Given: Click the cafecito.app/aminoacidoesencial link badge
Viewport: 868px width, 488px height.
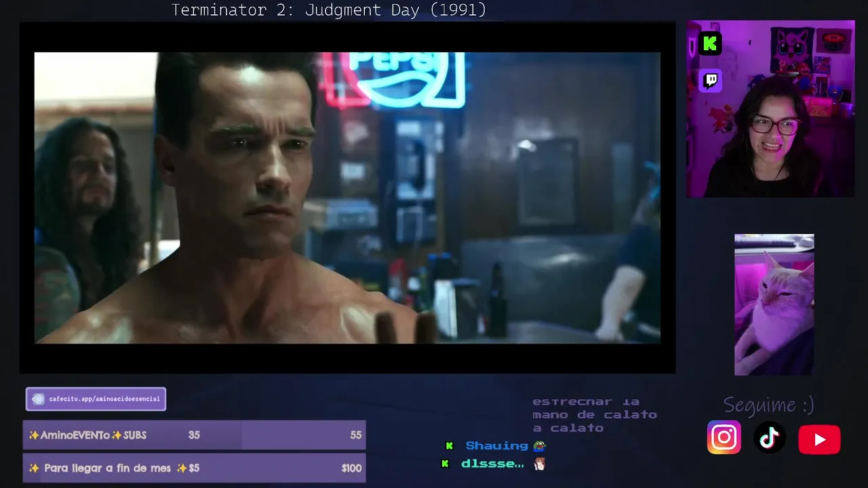Looking at the screenshot, I should (x=96, y=399).
